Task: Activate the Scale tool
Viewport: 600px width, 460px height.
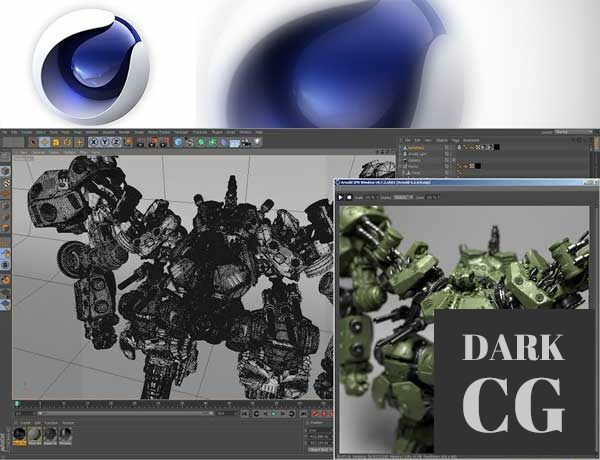Action: 56,143
